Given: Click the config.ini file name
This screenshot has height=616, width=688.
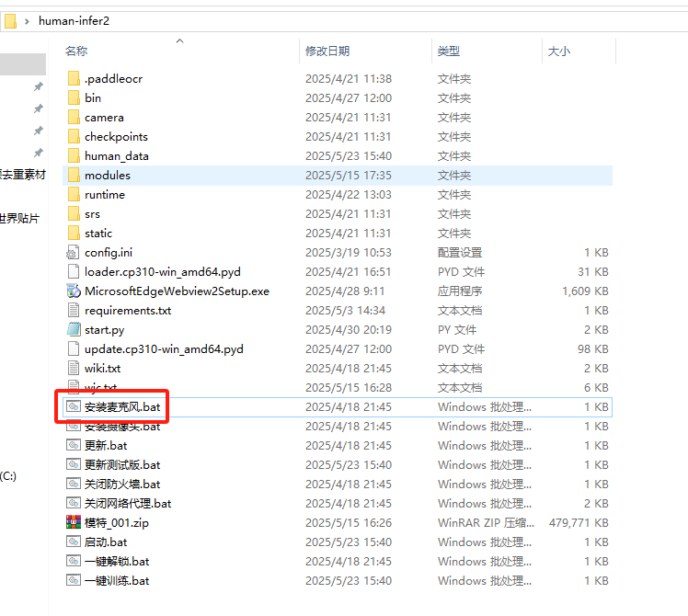Looking at the screenshot, I should click(x=109, y=252).
